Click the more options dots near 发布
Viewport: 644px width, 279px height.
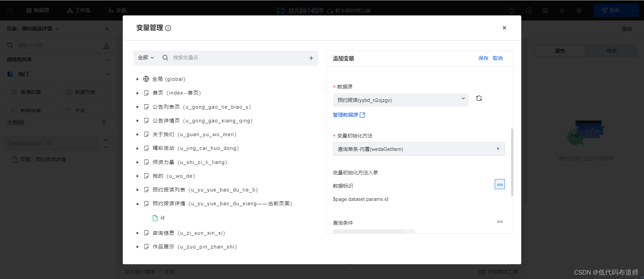tap(632, 10)
